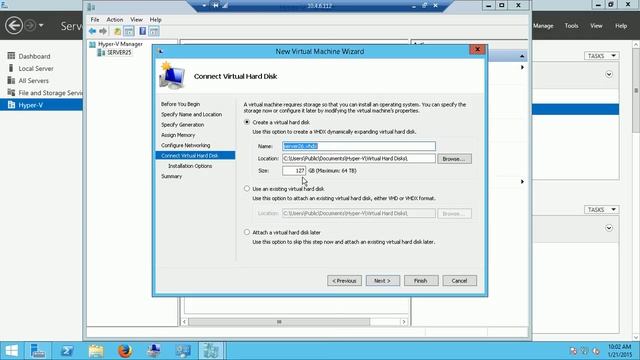
Task: Open Dashboard in Server Manager sidebar
Action: pyautogui.click(x=34, y=56)
